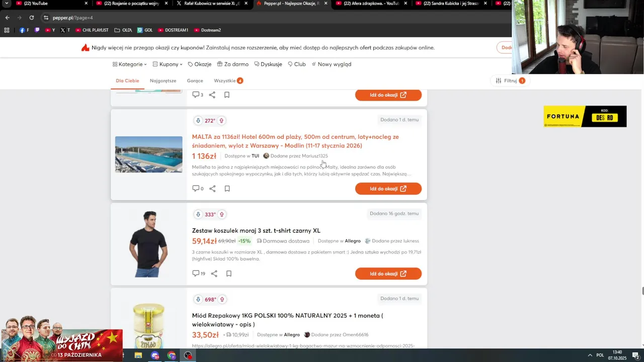
Task: Open the MALTA za 1136zł deal title
Action: coord(295,141)
